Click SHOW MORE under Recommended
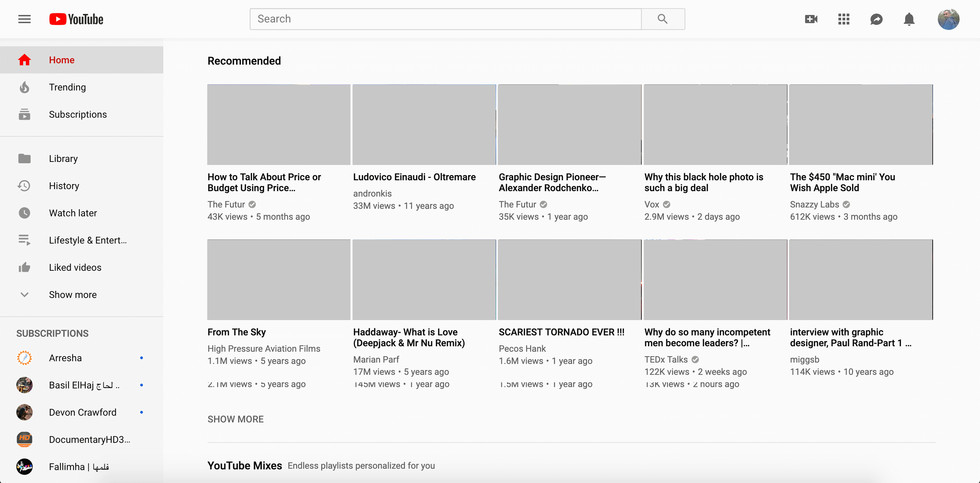 pyautogui.click(x=235, y=419)
